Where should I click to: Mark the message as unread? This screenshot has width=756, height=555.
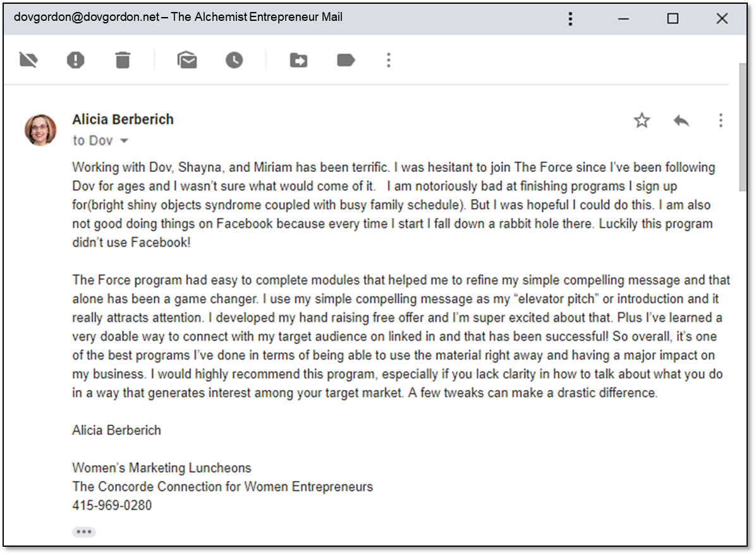(187, 61)
